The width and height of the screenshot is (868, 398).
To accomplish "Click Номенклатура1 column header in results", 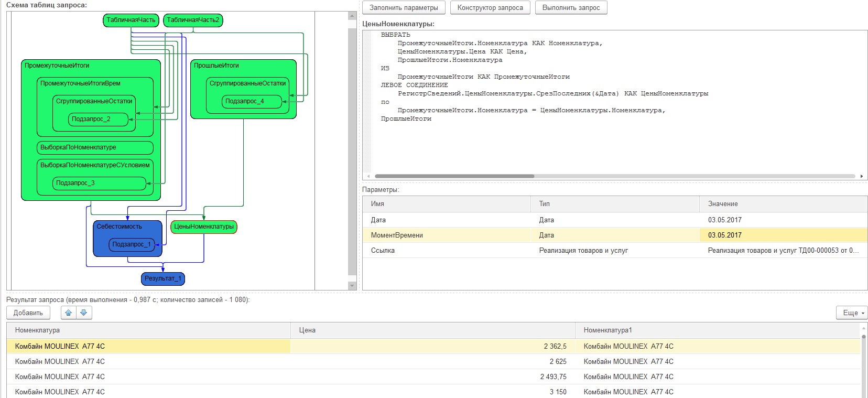I will (x=718, y=330).
